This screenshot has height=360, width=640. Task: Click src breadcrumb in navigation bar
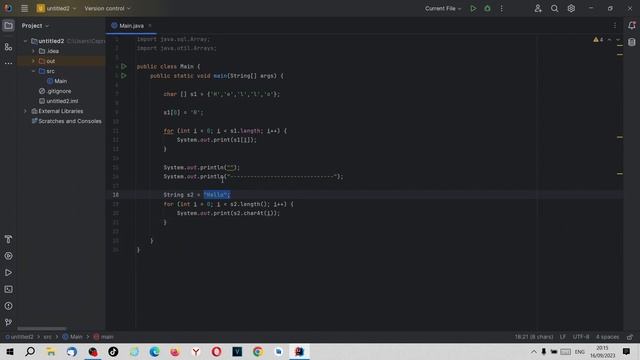tap(47, 337)
